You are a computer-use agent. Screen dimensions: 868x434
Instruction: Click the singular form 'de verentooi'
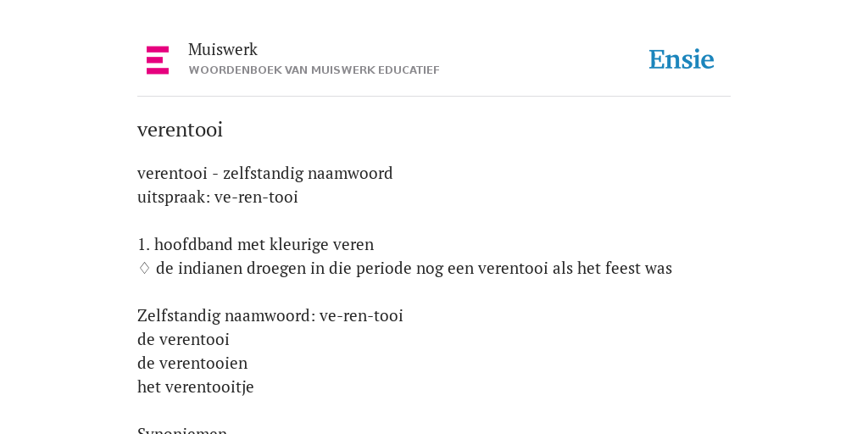[x=183, y=339]
